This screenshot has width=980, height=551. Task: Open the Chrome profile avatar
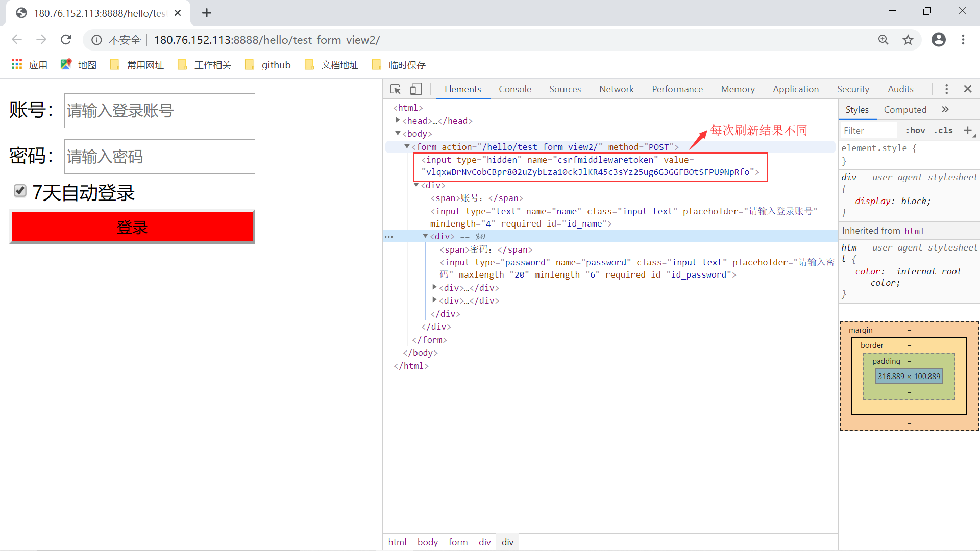939,40
